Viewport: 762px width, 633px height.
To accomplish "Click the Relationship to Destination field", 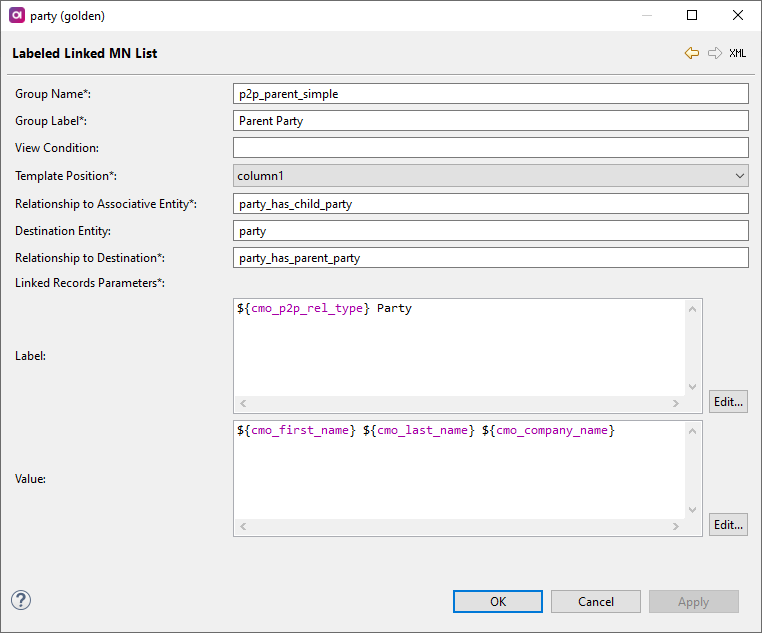I will tap(490, 258).
